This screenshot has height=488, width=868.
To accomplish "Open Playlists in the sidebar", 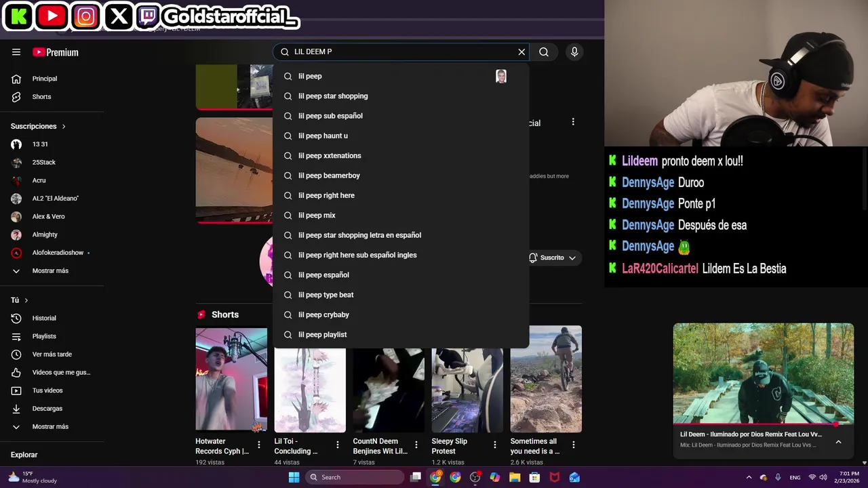I will (52, 336).
